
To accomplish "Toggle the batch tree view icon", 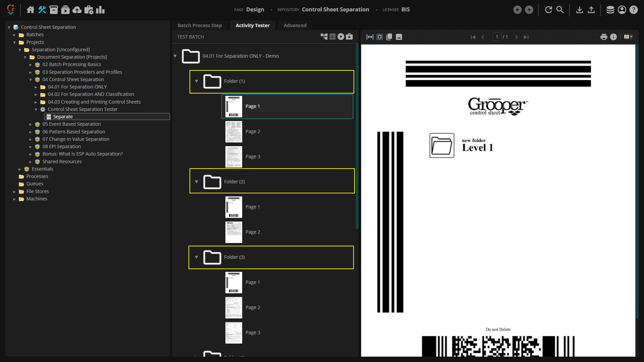I will coord(324,37).
